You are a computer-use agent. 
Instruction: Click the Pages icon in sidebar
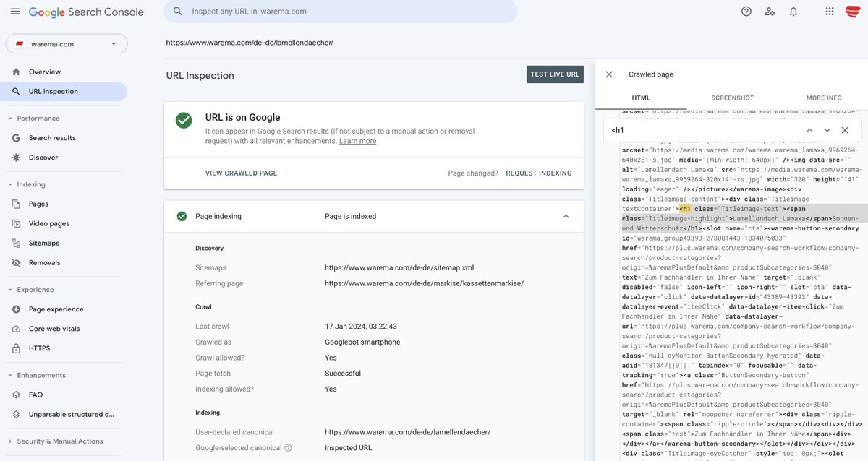pyautogui.click(x=16, y=204)
